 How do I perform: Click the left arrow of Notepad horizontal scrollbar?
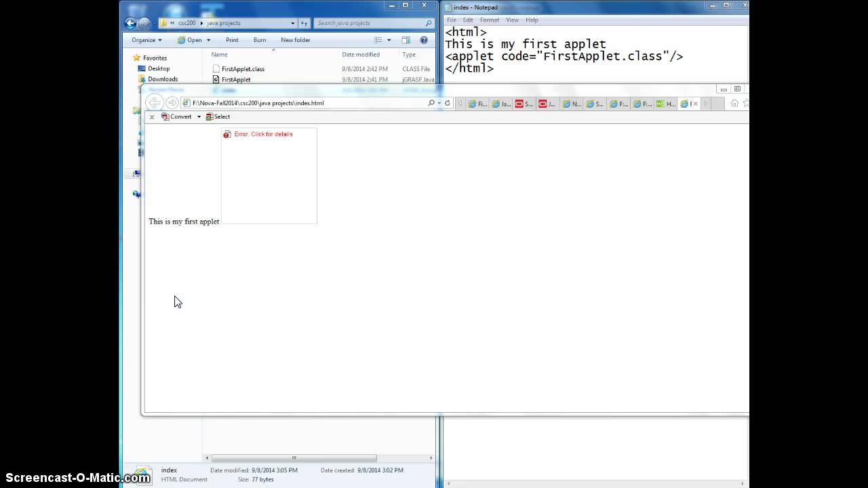[x=450, y=484]
